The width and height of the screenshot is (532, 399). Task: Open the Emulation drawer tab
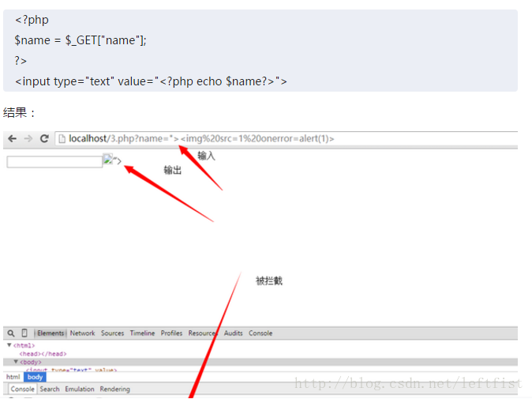point(79,390)
